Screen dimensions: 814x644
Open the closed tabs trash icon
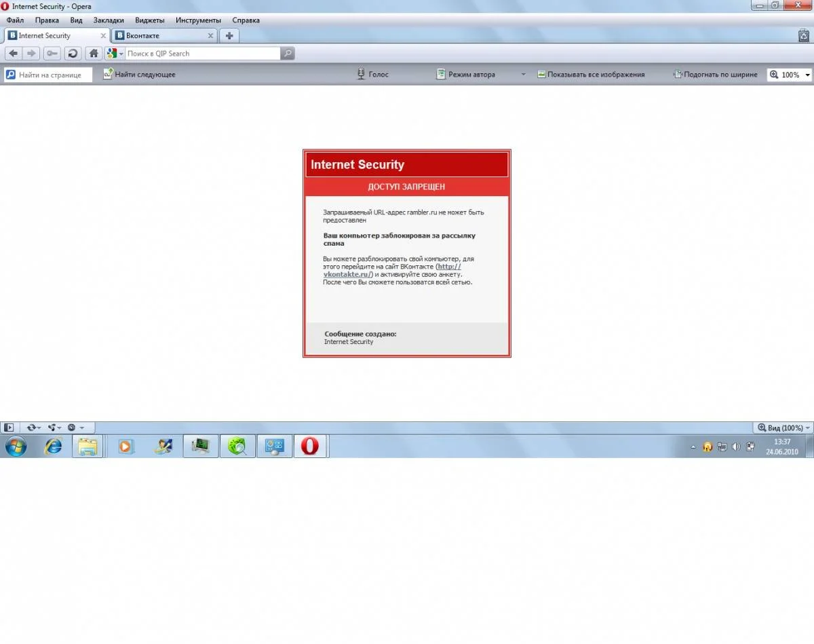coord(804,36)
